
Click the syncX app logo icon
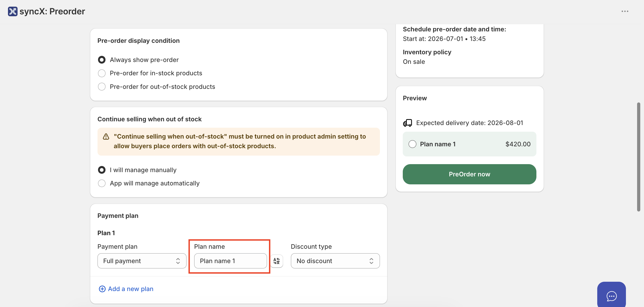tap(12, 11)
